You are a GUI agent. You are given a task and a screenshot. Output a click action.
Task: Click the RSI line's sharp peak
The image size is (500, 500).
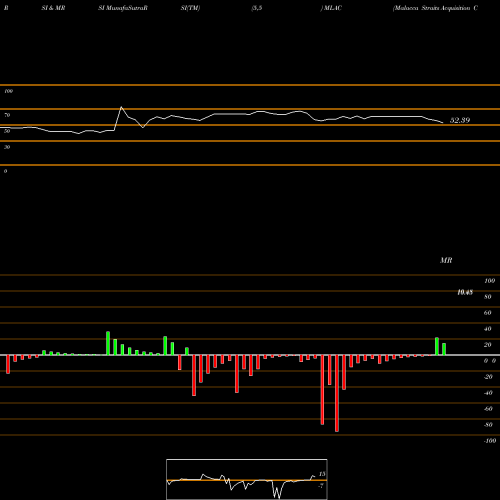coord(121,107)
